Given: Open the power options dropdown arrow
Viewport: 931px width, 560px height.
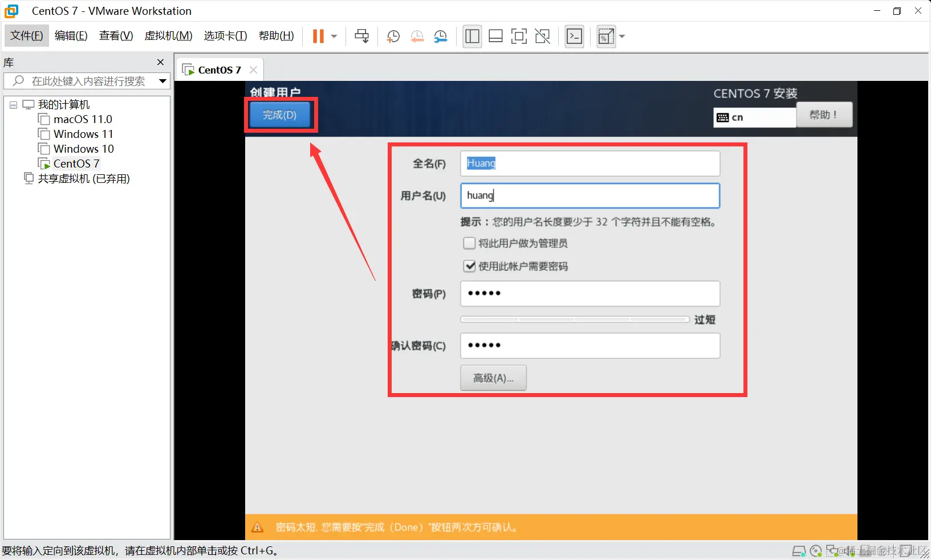Looking at the screenshot, I should [334, 36].
